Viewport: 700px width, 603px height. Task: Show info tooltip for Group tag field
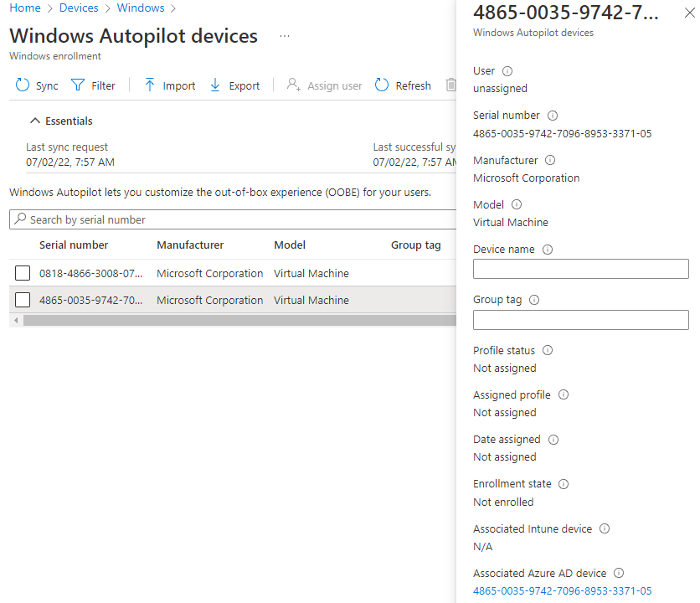click(534, 300)
